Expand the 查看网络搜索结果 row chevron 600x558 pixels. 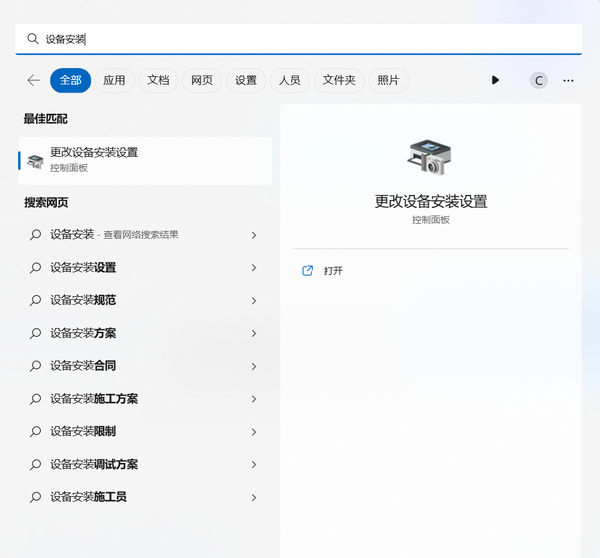tap(254, 235)
